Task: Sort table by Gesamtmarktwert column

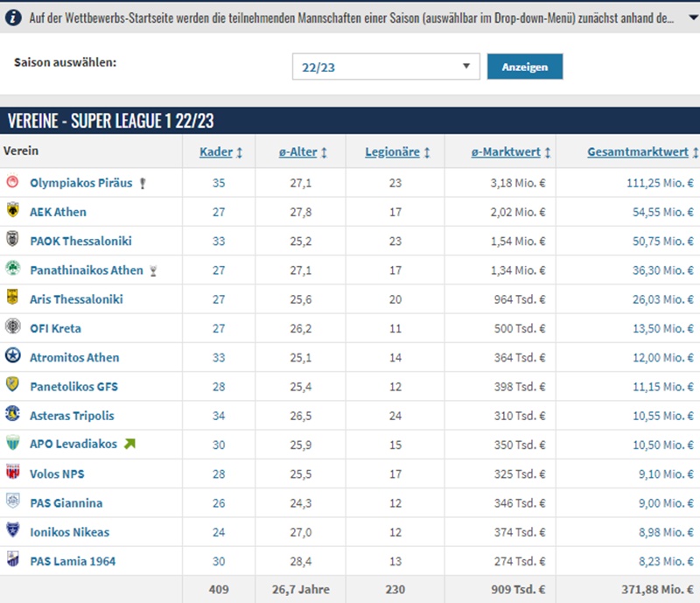Action: (x=638, y=152)
